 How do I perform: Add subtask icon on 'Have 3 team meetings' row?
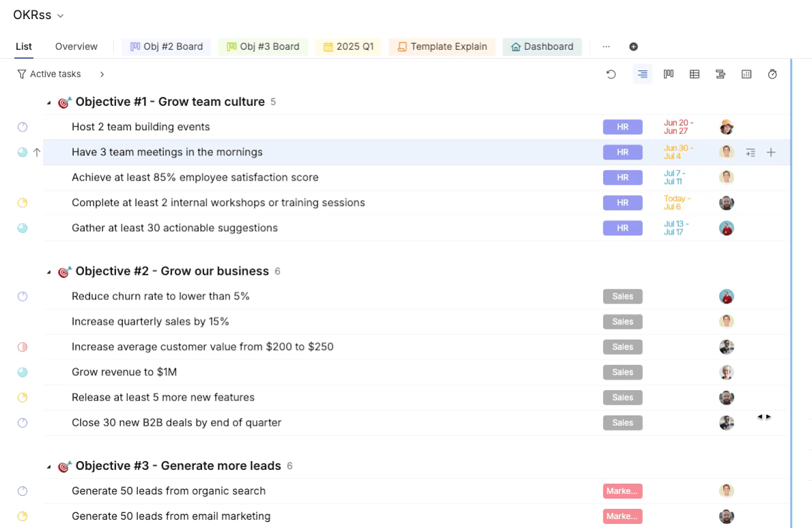pyautogui.click(x=751, y=152)
